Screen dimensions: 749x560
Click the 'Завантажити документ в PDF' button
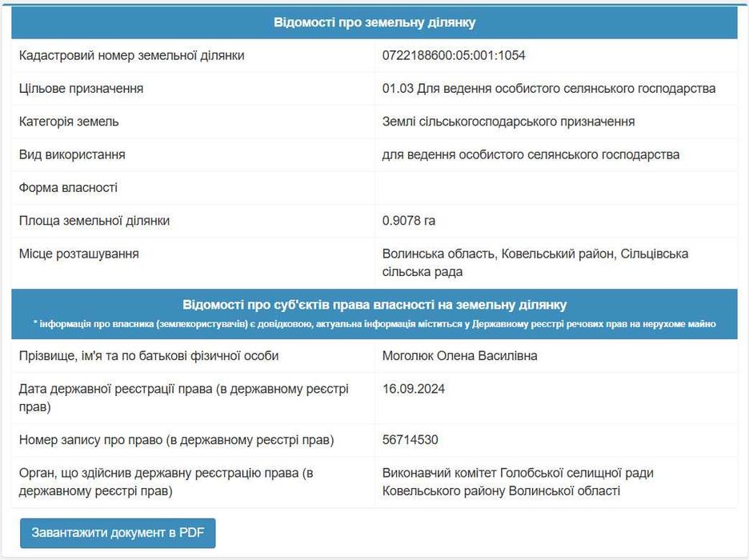[118, 533]
